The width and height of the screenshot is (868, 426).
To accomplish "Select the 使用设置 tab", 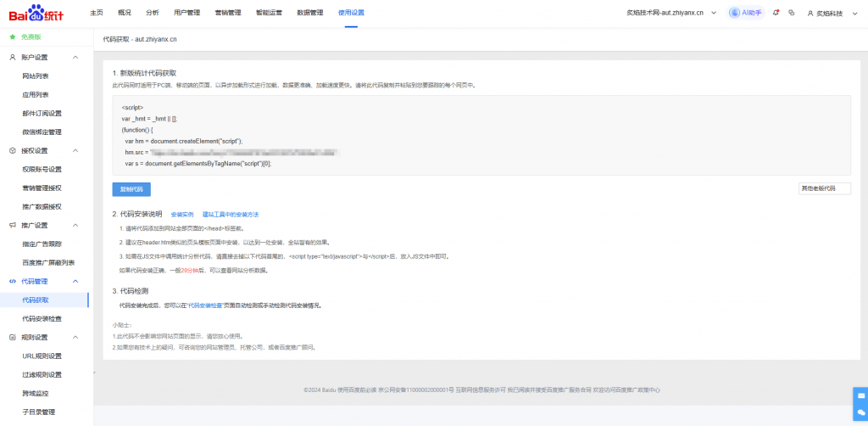I will tap(351, 13).
